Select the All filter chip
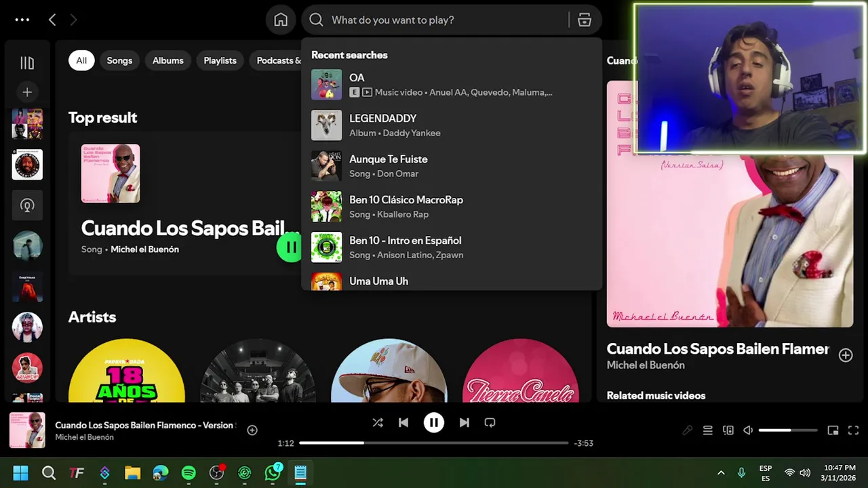 pyautogui.click(x=81, y=60)
